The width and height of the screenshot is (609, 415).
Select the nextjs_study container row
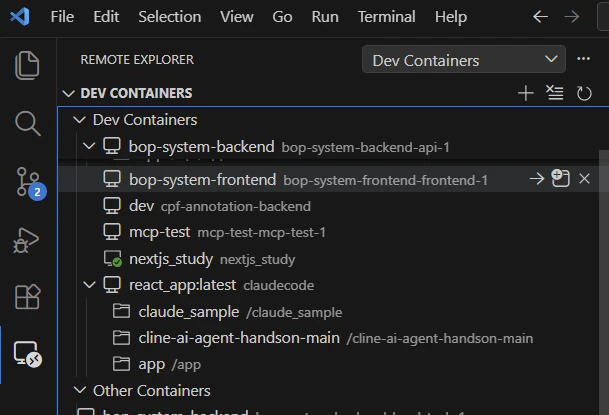click(x=328, y=259)
